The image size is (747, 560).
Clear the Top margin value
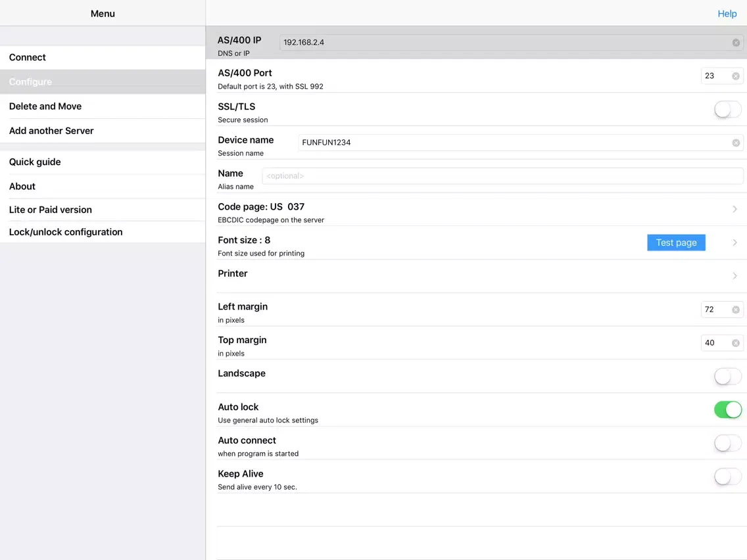(736, 343)
